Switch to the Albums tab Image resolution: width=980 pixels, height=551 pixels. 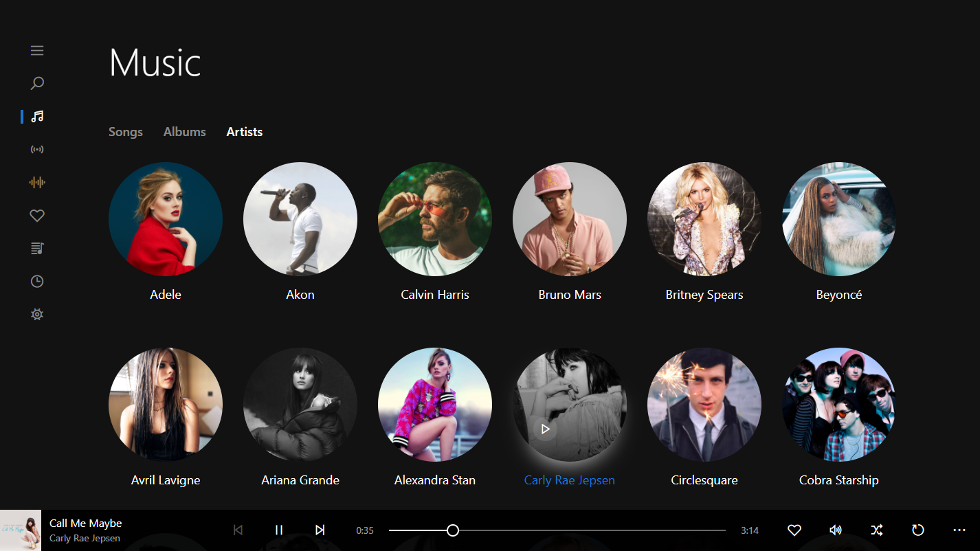coord(185,132)
